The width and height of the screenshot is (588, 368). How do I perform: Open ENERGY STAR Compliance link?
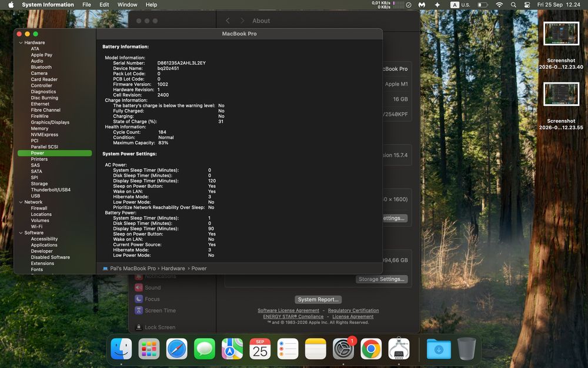pos(293,317)
